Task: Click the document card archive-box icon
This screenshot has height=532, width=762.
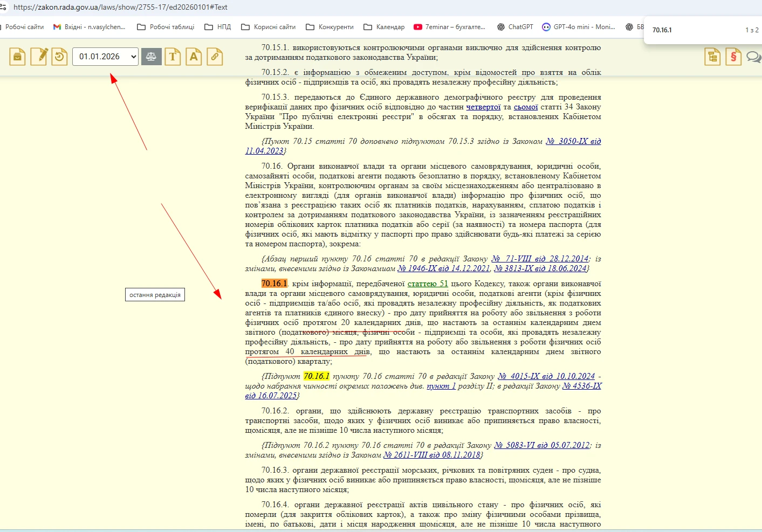Action: [18, 57]
